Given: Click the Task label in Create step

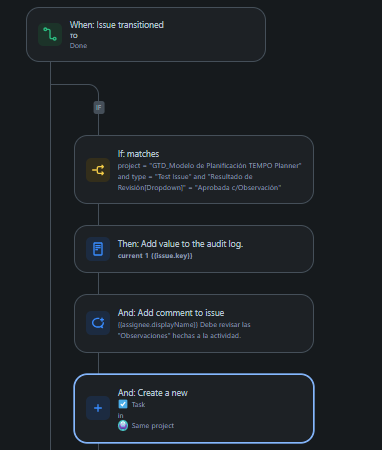Looking at the screenshot, I should [138, 405].
